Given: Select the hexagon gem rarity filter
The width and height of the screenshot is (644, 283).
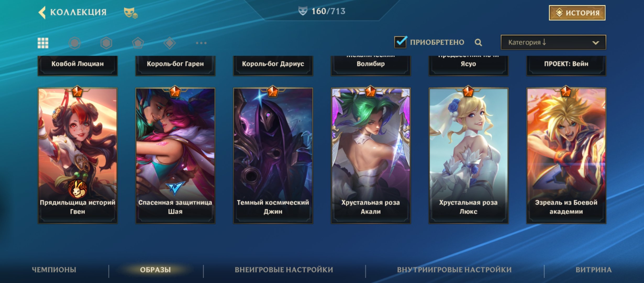Looking at the screenshot, I should (106, 43).
